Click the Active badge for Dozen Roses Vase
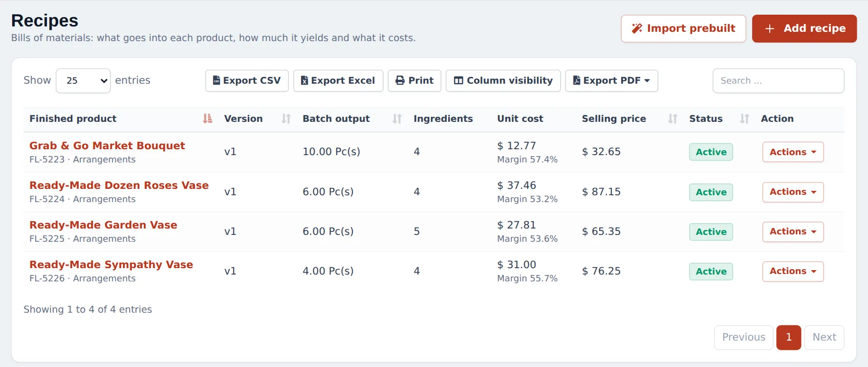The image size is (868, 367). 711,192
